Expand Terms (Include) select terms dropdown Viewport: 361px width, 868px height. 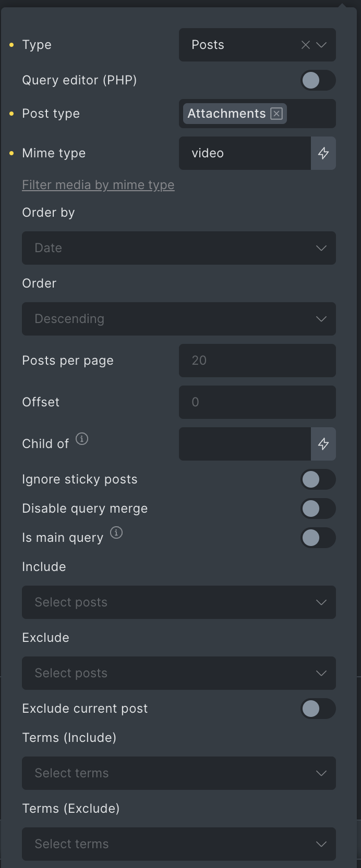tap(179, 773)
